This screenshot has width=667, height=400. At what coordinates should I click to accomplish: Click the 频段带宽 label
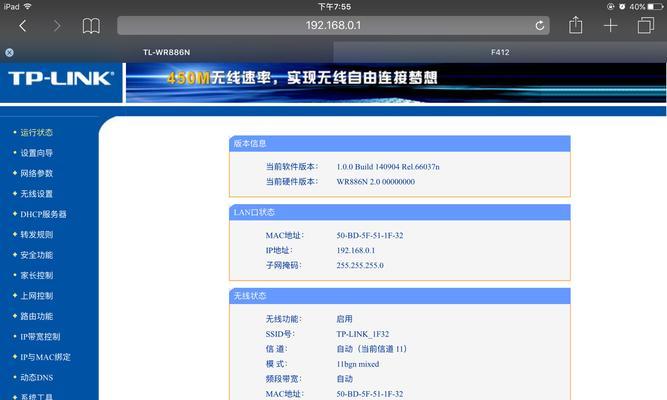(x=282, y=379)
